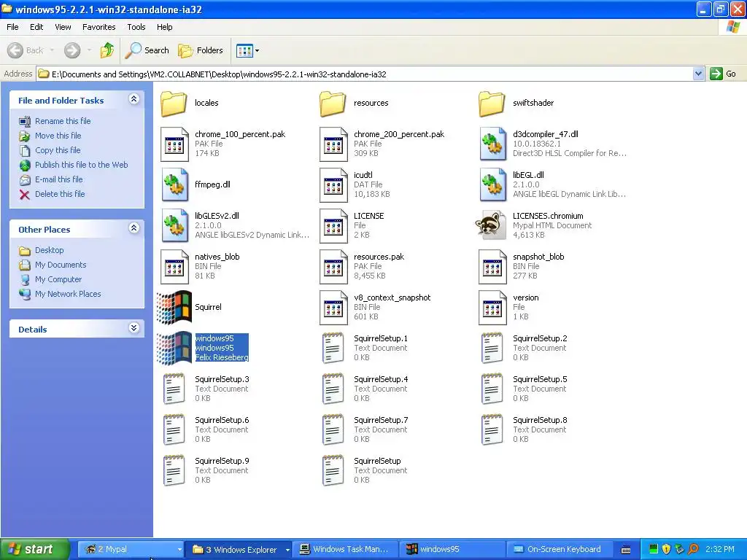
Task: Open the Back history dropdown arrow
Action: pos(52,50)
